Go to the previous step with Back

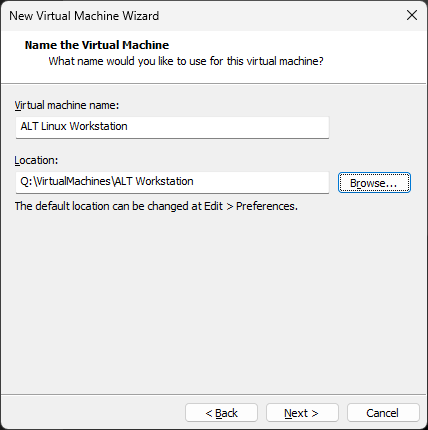pyautogui.click(x=221, y=413)
